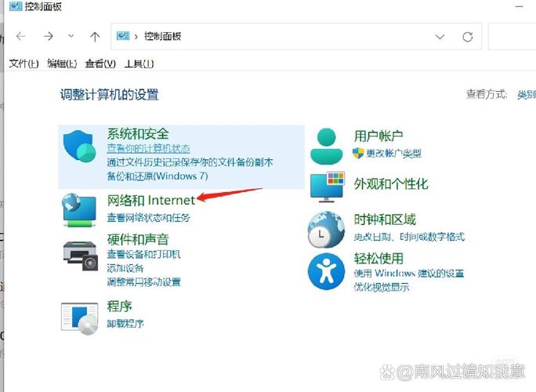Open the 用户帐户 category
This screenshot has width=536, height=392.
378,136
